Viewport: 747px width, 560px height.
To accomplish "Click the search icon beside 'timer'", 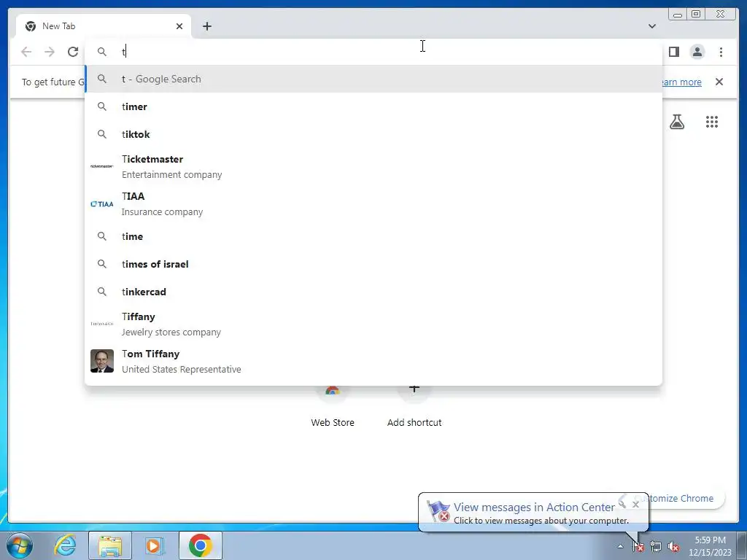I will (x=102, y=106).
